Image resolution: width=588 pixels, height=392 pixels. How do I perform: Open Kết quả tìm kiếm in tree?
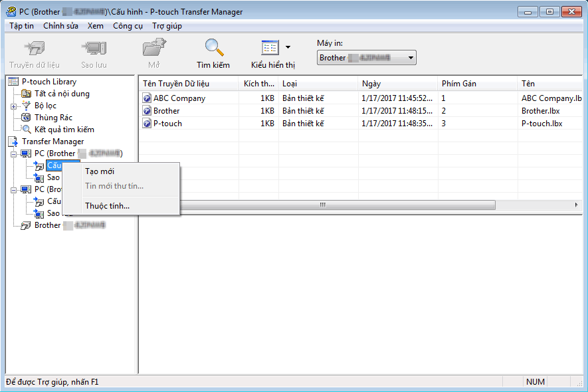click(x=64, y=130)
